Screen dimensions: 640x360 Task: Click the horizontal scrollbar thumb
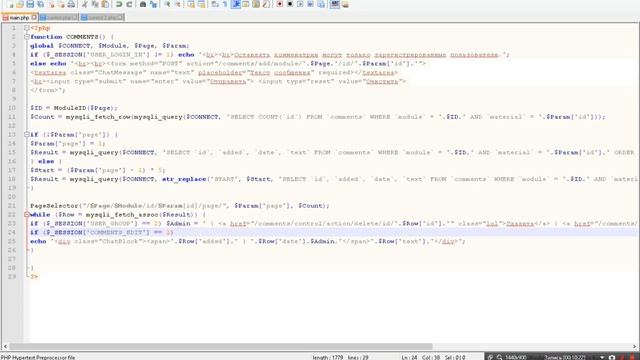point(220,347)
